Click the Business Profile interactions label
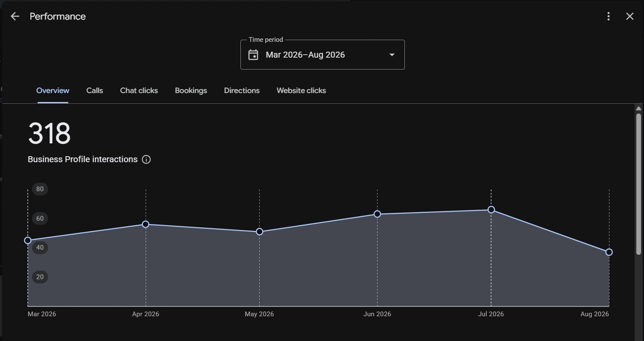Viewport: 644px width, 341px height. [82, 159]
